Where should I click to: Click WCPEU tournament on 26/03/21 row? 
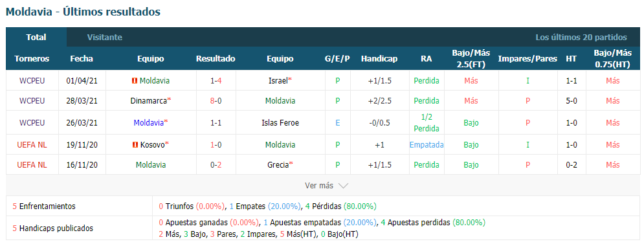point(32,122)
